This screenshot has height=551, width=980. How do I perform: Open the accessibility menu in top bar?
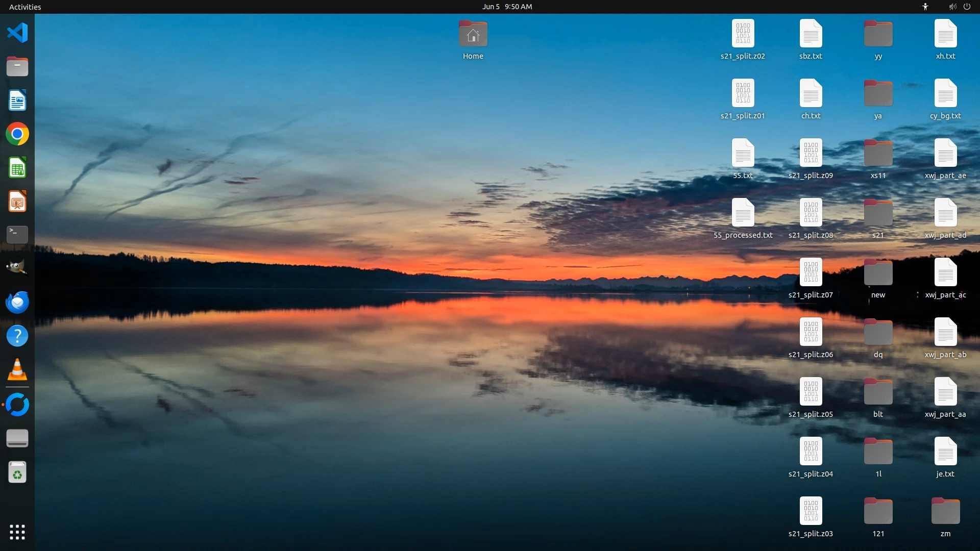click(x=925, y=7)
